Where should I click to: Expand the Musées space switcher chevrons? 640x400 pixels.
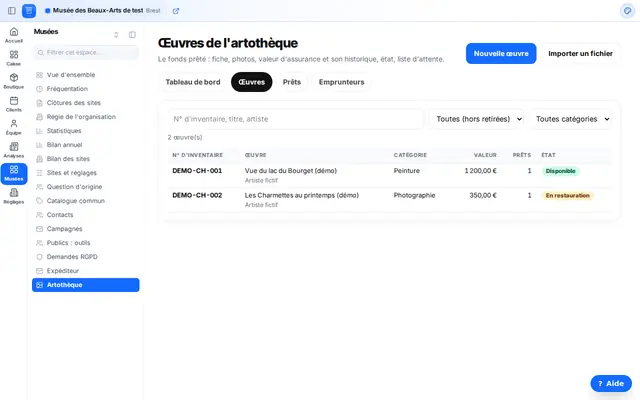(116, 35)
